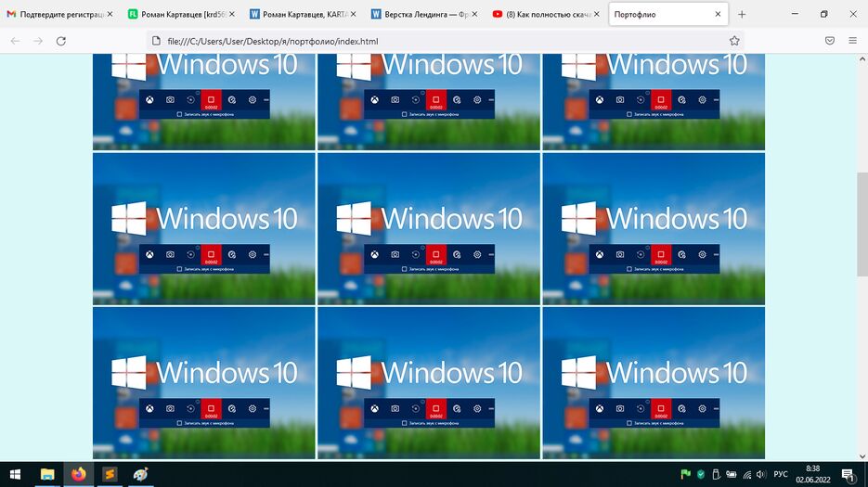Open the Save to Pocket button
Image resolution: width=868 pixels, height=487 pixels.
click(x=829, y=41)
